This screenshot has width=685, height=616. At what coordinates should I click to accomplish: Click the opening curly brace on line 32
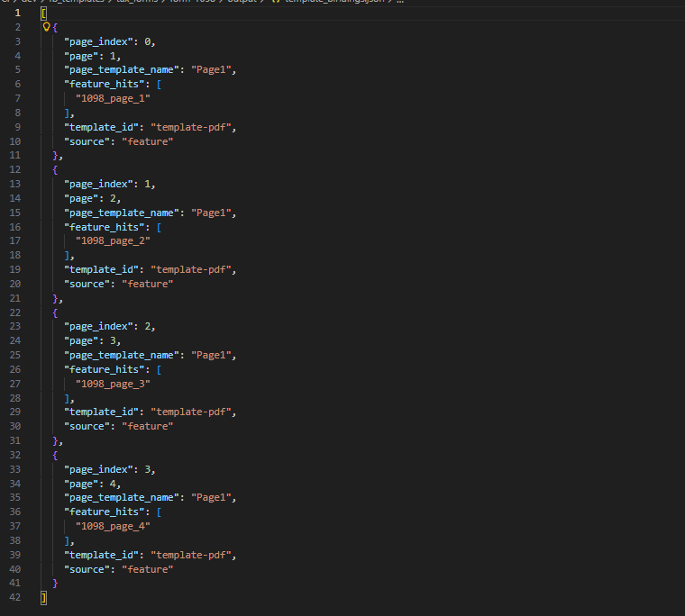pyautogui.click(x=55, y=456)
